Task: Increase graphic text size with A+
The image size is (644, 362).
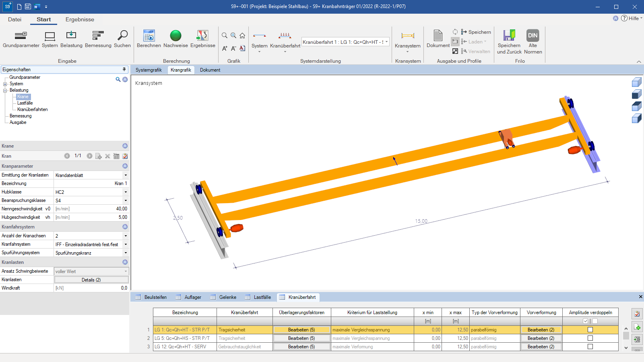Action: tap(225, 48)
